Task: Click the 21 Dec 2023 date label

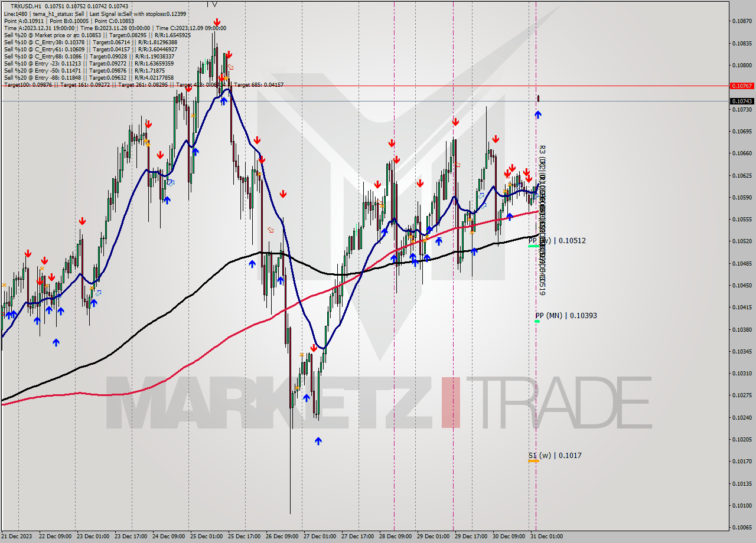Action: (17, 537)
